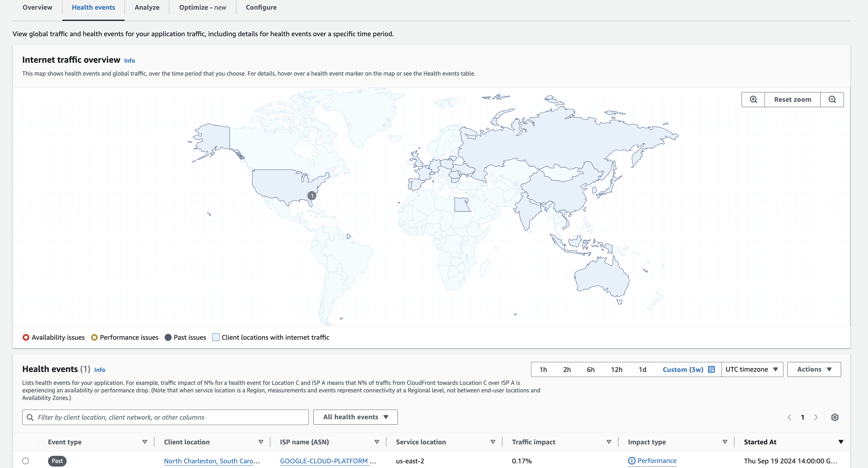The height and width of the screenshot is (468, 868).
Task: Go to next page of health events
Action: coord(816,417)
